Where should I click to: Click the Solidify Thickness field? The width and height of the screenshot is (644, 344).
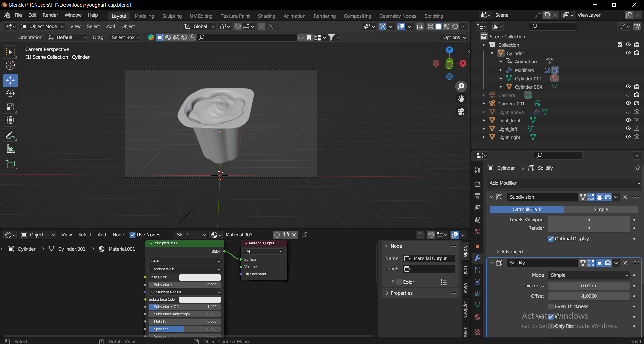point(589,286)
